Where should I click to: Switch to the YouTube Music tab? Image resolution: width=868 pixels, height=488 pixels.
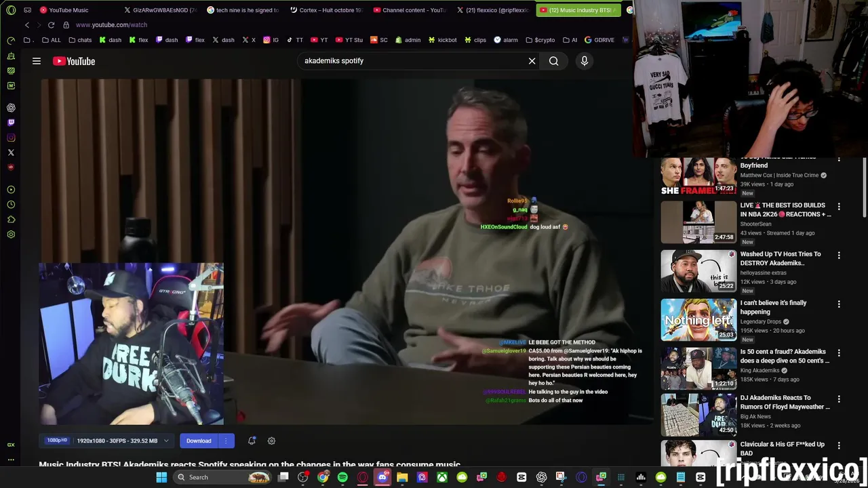(69, 10)
